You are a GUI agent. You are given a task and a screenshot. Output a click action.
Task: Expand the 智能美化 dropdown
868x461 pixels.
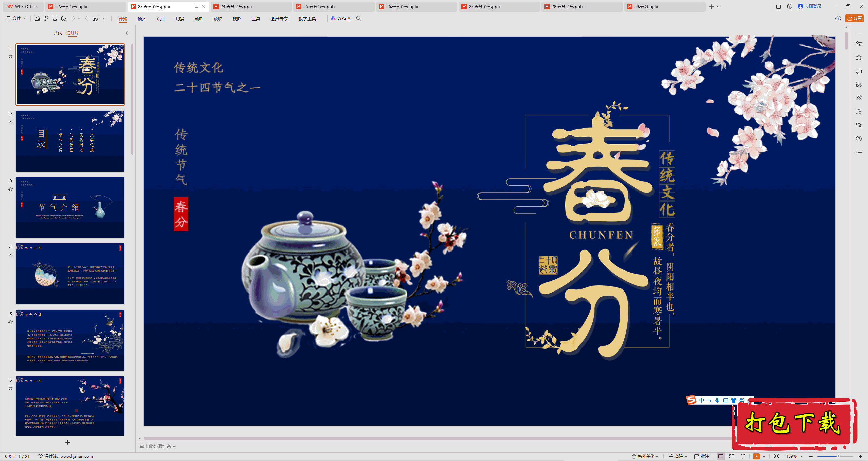pyautogui.click(x=645, y=456)
